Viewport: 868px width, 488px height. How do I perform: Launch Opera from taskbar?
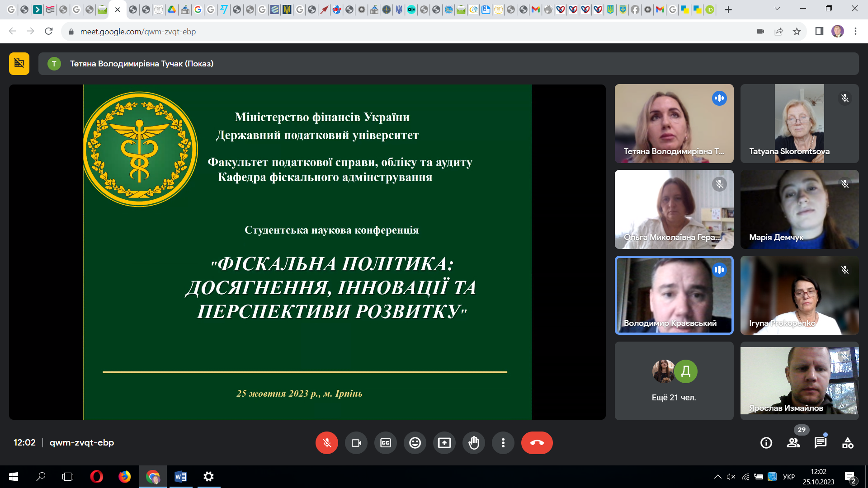[96, 477]
